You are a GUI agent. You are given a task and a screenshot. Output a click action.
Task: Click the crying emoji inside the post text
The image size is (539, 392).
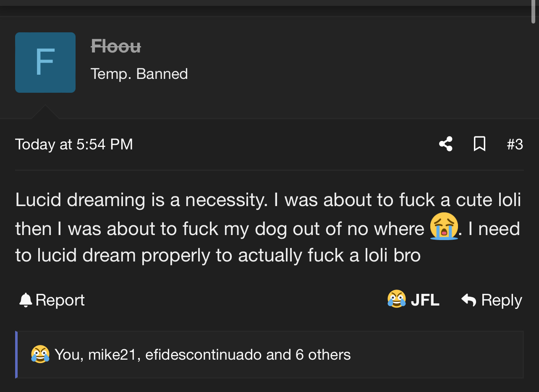[444, 227]
